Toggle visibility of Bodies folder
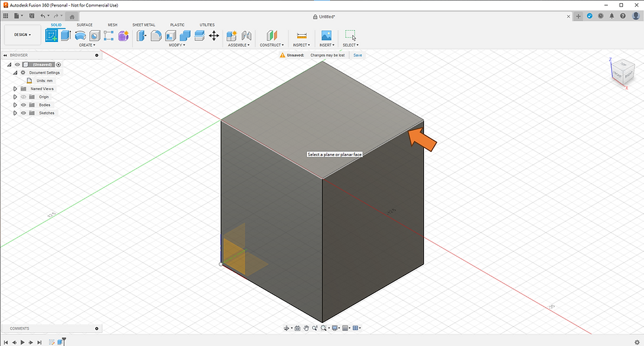The height and width of the screenshot is (346, 644). pyautogui.click(x=24, y=105)
